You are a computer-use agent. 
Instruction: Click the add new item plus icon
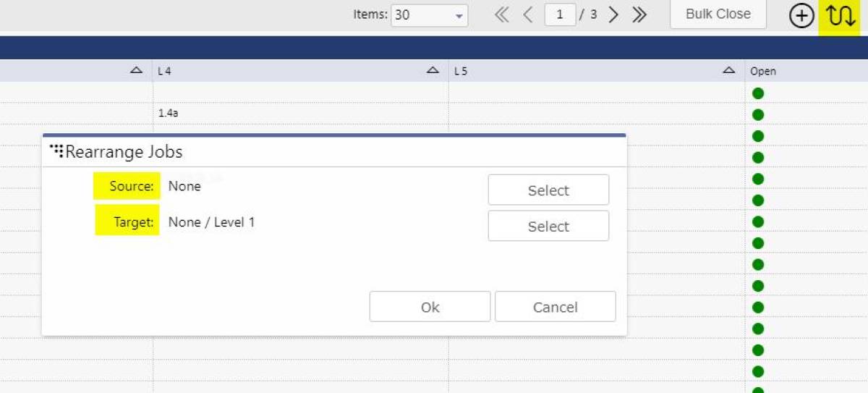coord(801,16)
